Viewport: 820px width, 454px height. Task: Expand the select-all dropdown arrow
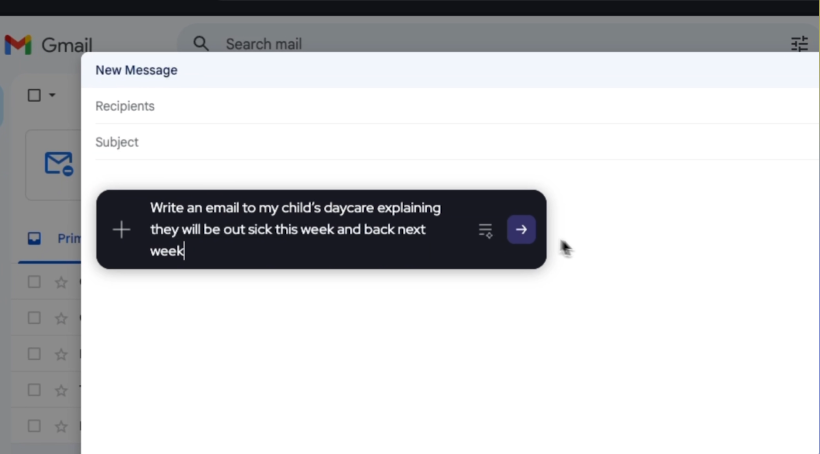52,95
